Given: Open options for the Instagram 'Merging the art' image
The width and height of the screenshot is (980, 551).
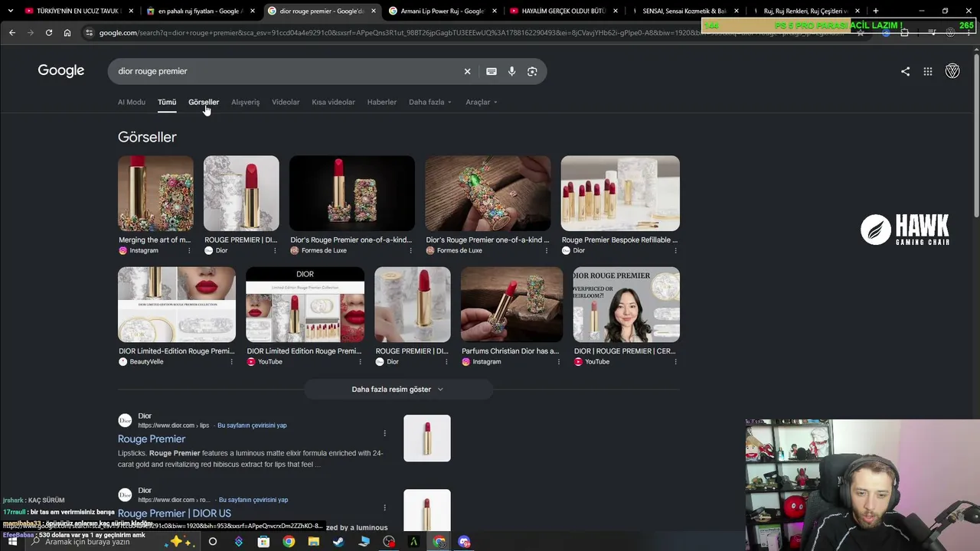Looking at the screenshot, I should coord(188,250).
